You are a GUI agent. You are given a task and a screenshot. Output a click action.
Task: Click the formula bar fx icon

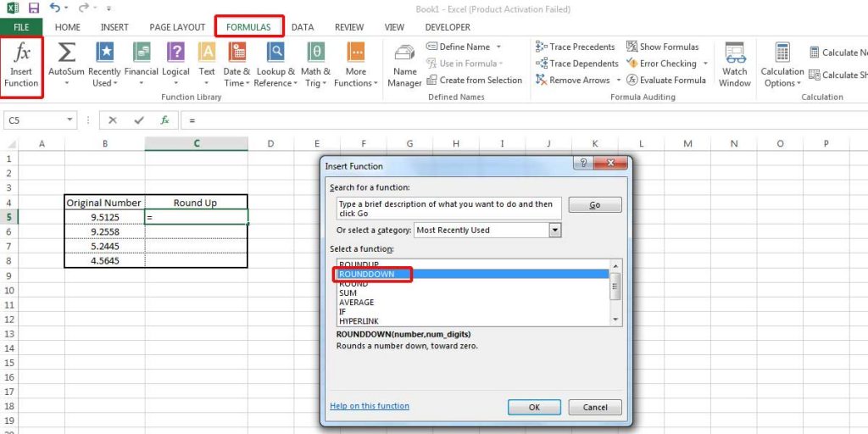coord(164,120)
